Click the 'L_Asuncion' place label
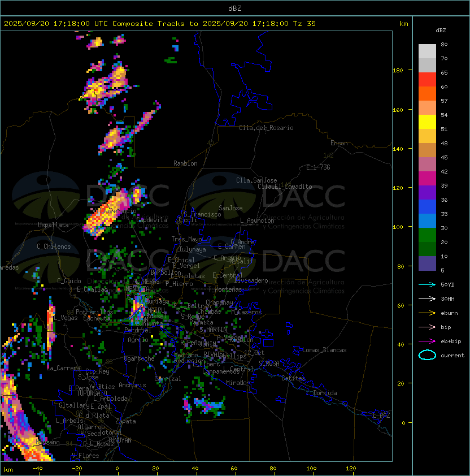The width and height of the screenshot is (470, 476). pyautogui.click(x=257, y=220)
